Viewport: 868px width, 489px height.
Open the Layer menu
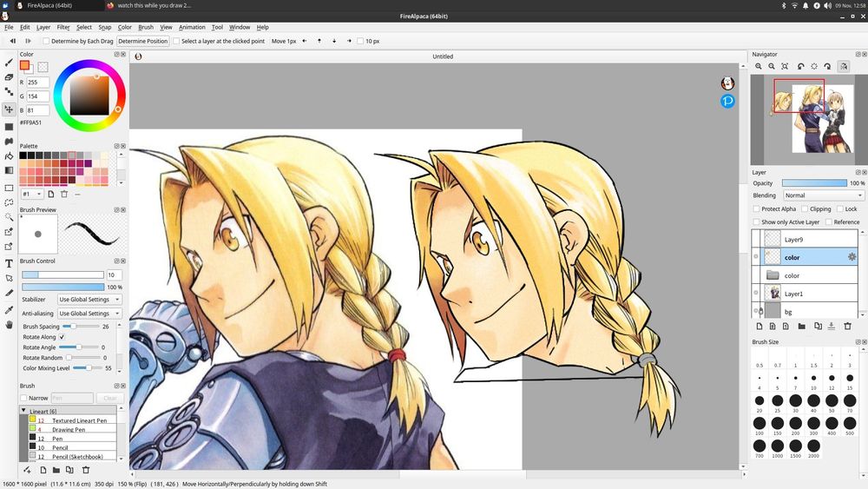(x=43, y=27)
